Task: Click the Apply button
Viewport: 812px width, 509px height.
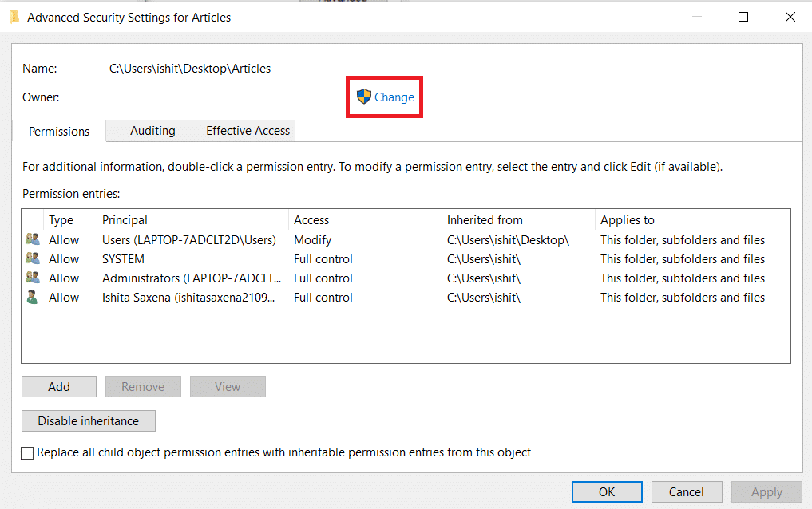Action: 766,491
